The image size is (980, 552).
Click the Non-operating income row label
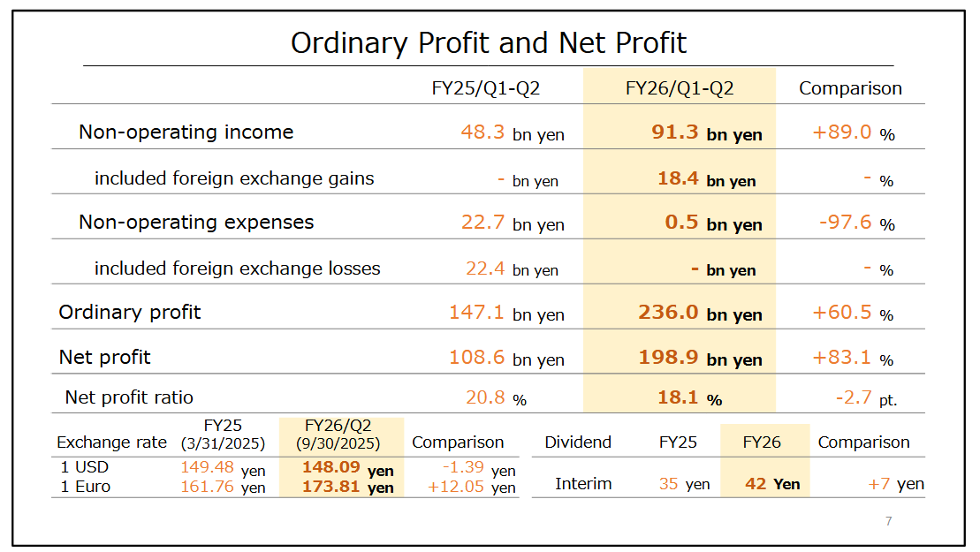click(186, 132)
